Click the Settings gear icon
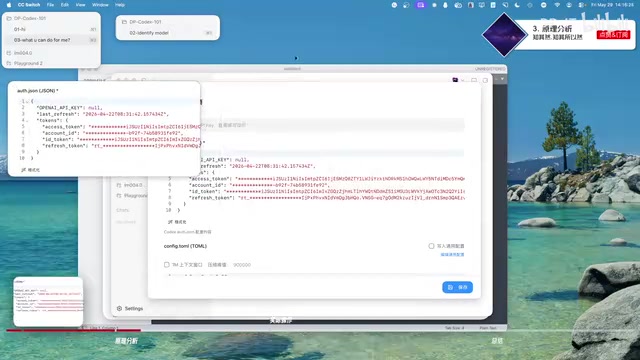Image resolution: width=640 pixels, height=360 pixels. tap(119, 309)
